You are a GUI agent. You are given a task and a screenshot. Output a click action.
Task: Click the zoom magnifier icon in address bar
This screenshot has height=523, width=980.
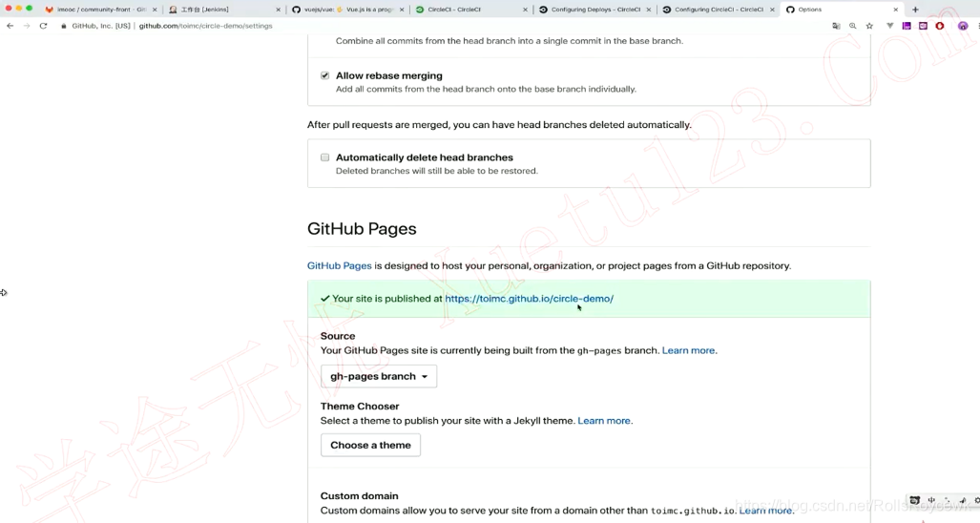(x=852, y=26)
